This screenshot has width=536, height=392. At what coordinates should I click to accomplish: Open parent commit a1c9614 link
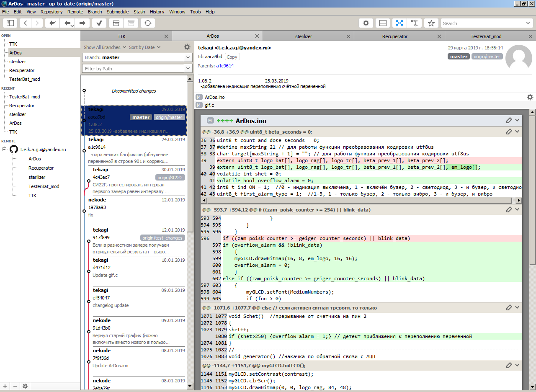tap(225, 66)
